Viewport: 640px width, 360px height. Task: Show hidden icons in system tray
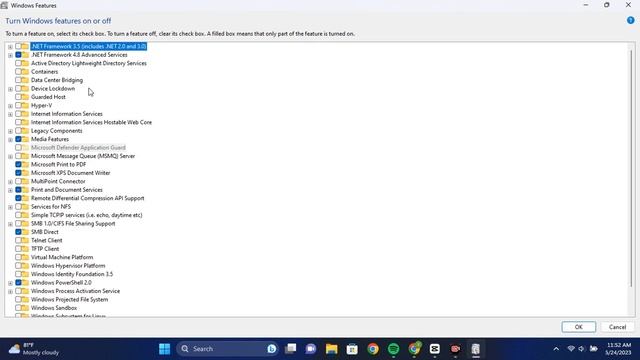[x=556, y=349]
